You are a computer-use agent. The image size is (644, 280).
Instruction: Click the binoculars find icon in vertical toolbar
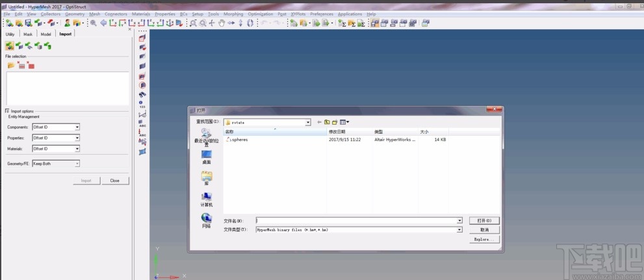click(142, 94)
